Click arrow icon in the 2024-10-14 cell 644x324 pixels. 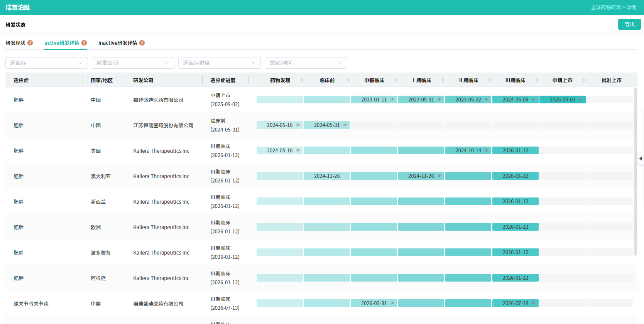coord(487,150)
